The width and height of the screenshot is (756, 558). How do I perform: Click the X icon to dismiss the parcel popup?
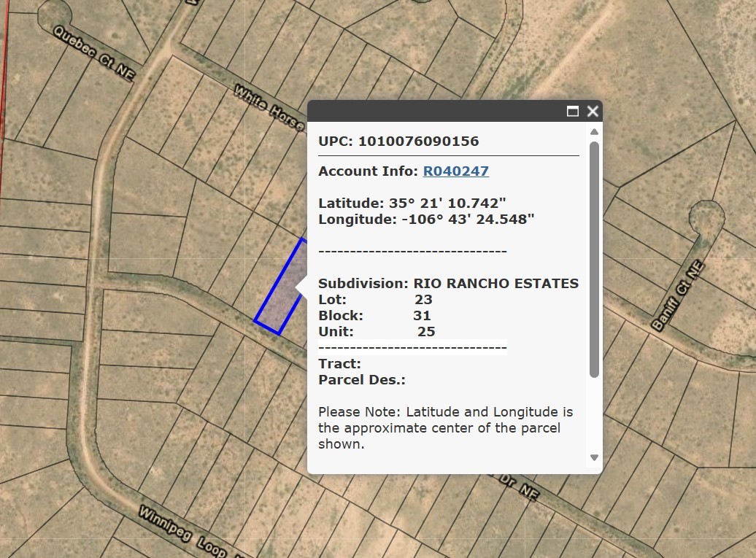(x=592, y=111)
